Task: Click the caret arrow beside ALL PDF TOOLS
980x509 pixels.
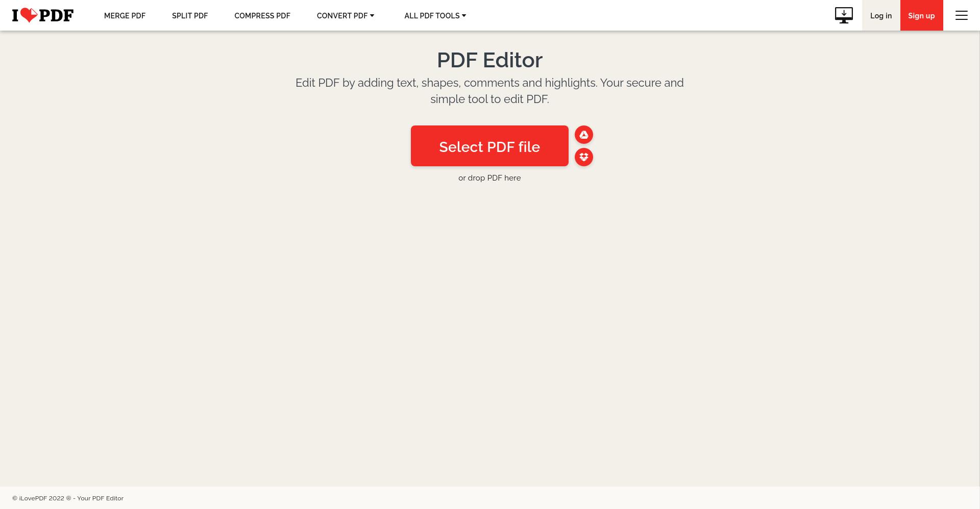Action: 464,16
